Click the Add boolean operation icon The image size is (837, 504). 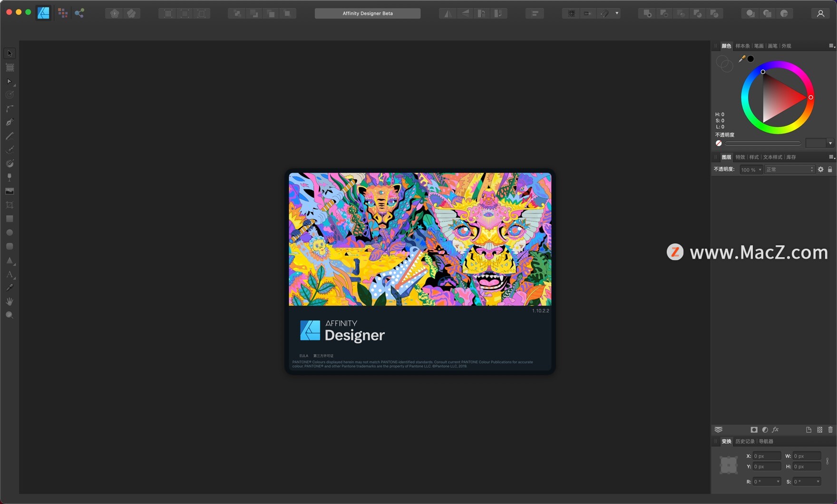pyautogui.click(x=647, y=13)
